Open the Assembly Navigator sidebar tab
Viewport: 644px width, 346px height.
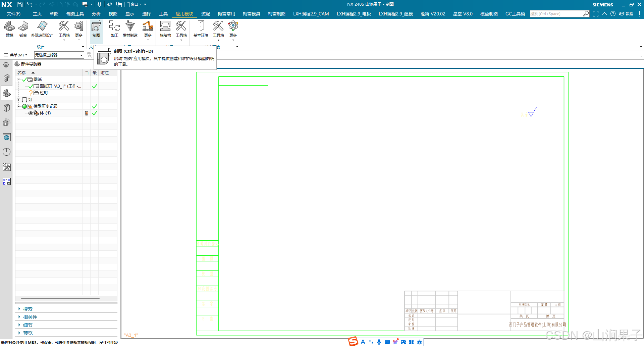click(x=6, y=78)
